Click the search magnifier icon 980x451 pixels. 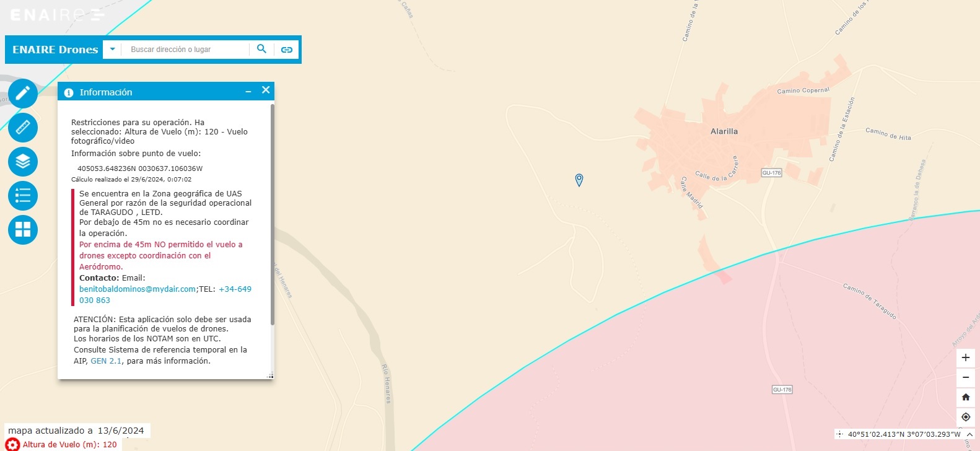(x=261, y=49)
